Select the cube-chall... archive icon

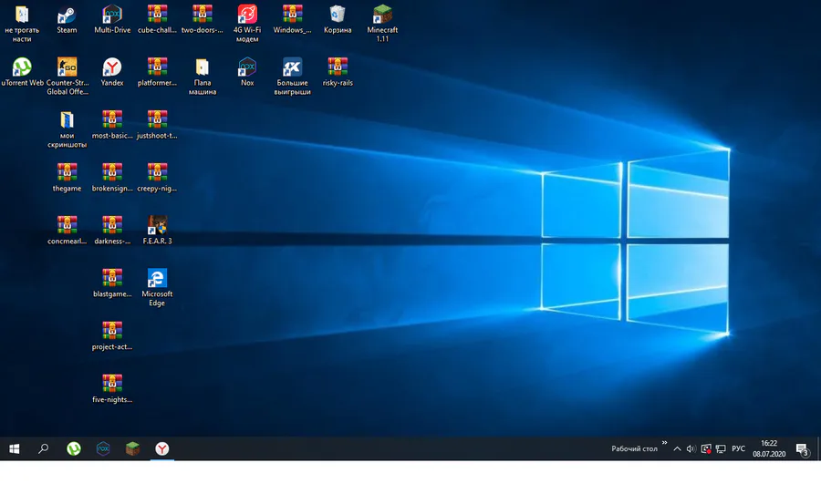pos(157,20)
